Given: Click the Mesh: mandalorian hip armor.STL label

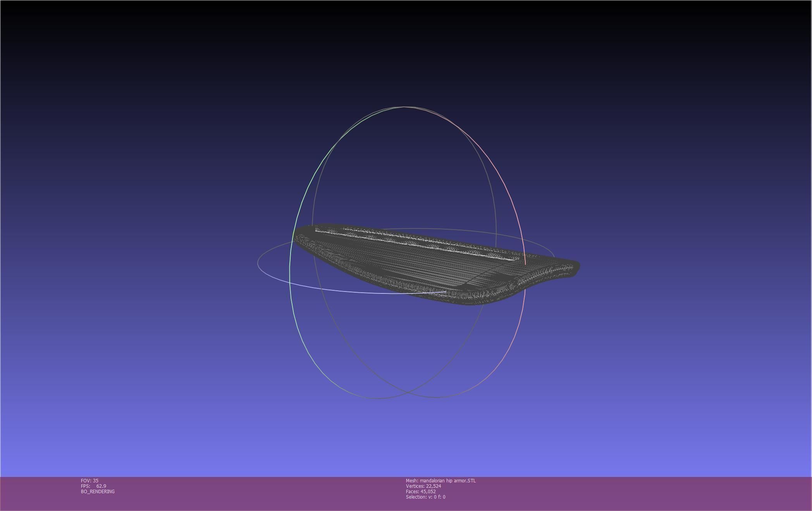Looking at the screenshot, I should (x=441, y=480).
